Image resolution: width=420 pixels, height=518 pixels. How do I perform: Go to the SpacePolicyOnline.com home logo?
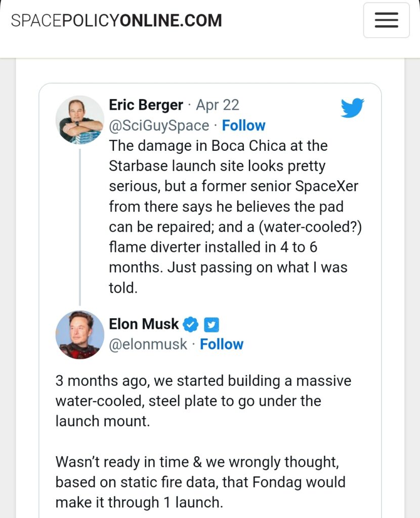coord(116,20)
